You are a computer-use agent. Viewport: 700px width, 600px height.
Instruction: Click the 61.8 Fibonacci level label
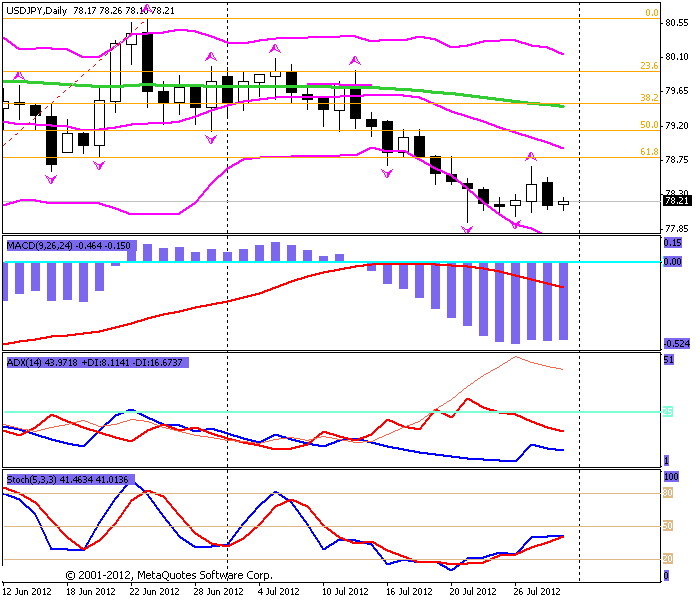[649, 152]
